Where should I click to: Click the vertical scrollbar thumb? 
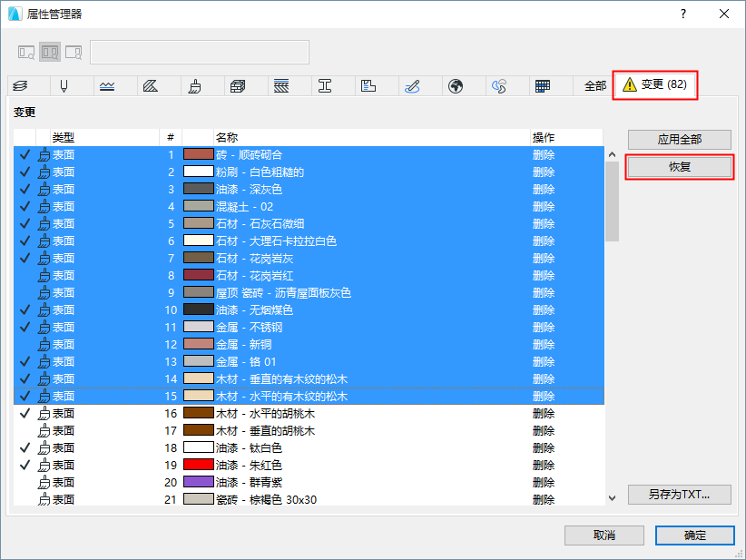pyautogui.click(x=612, y=201)
